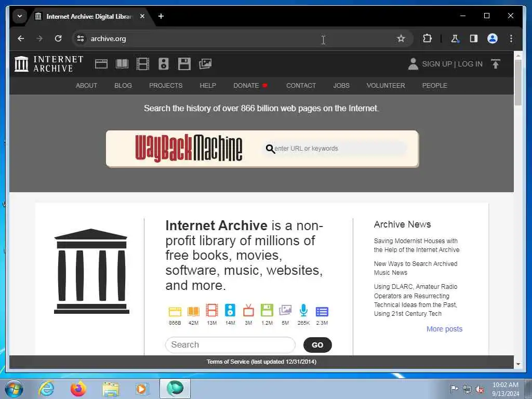Open the CONTACT menu item
The height and width of the screenshot is (399, 532).
[x=301, y=86]
